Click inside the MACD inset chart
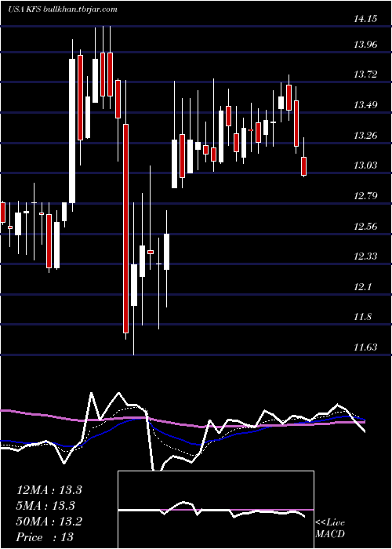Image resolution: width=392 pixels, height=549 pixels. tap(216, 510)
